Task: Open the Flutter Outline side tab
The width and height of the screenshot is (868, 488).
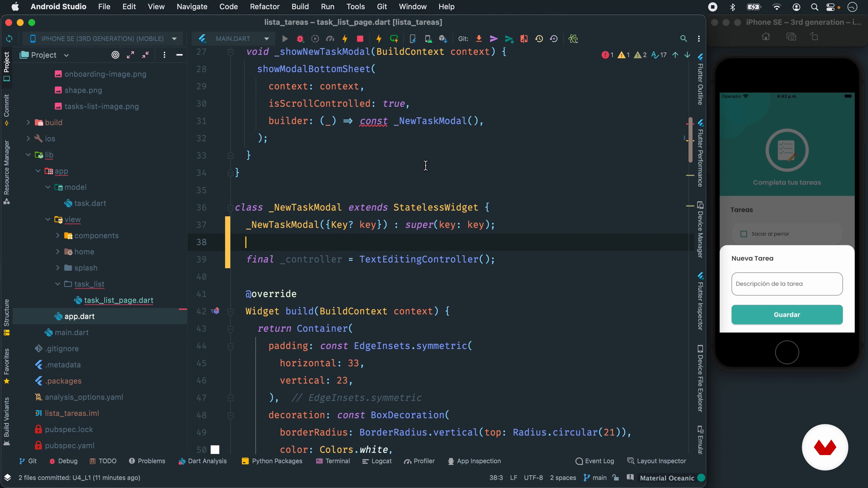Action: tap(700, 79)
